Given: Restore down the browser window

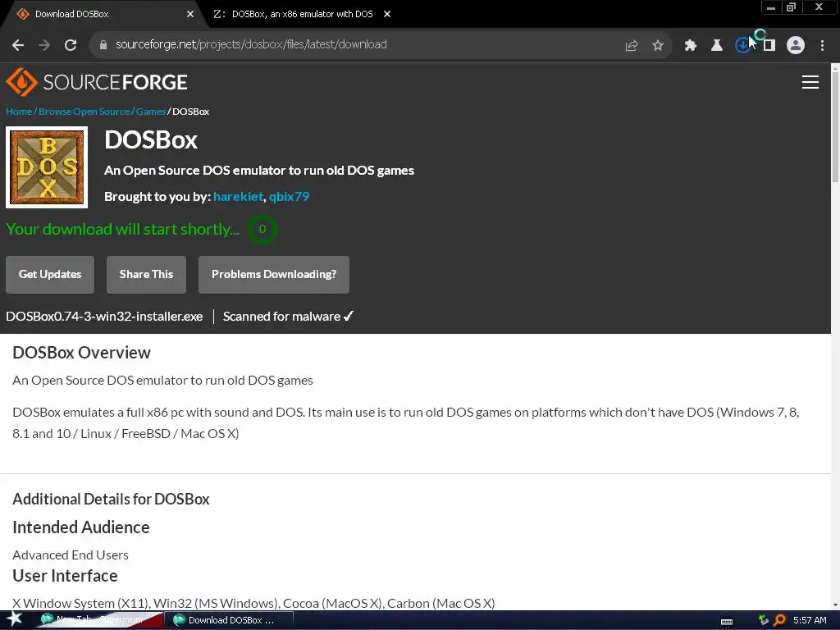Looking at the screenshot, I should click(x=791, y=7).
